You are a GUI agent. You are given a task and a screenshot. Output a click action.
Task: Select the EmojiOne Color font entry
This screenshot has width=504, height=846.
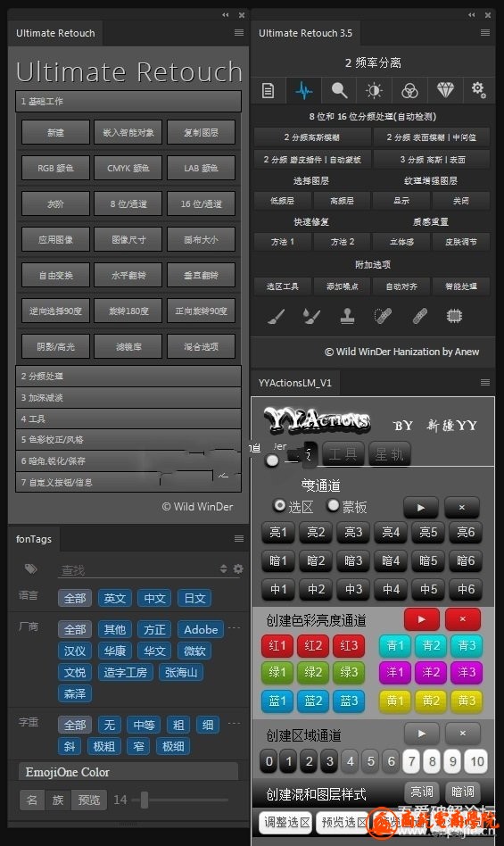[128, 772]
